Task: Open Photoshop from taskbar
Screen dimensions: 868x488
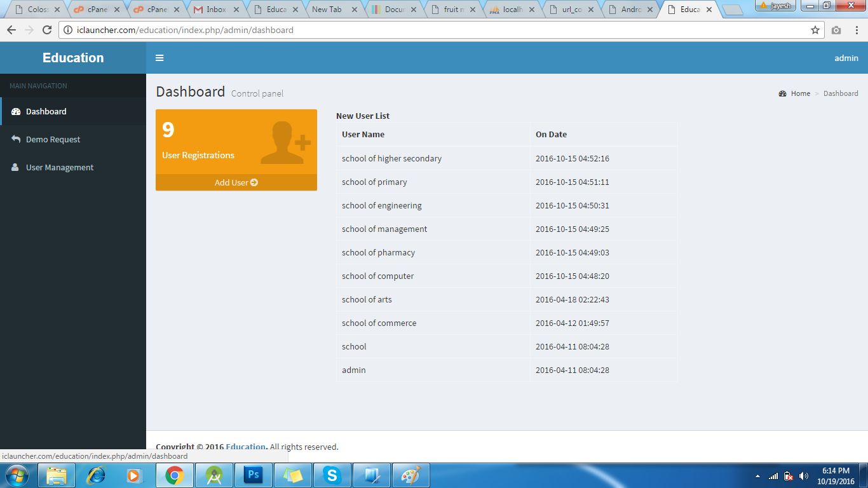Action: (x=254, y=475)
